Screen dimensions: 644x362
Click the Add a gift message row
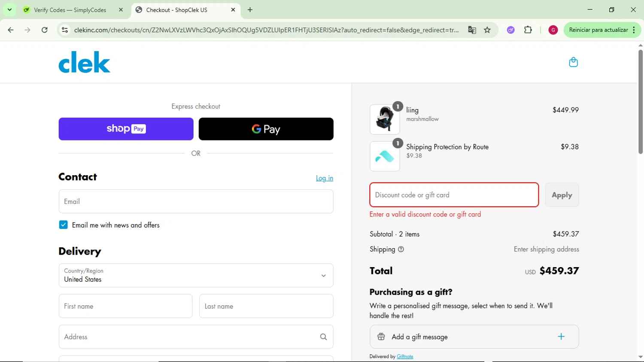tap(474, 337)
